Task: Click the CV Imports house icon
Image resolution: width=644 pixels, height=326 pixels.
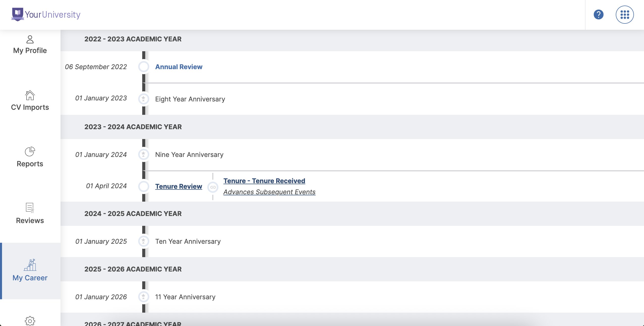Action: point(30,95)
